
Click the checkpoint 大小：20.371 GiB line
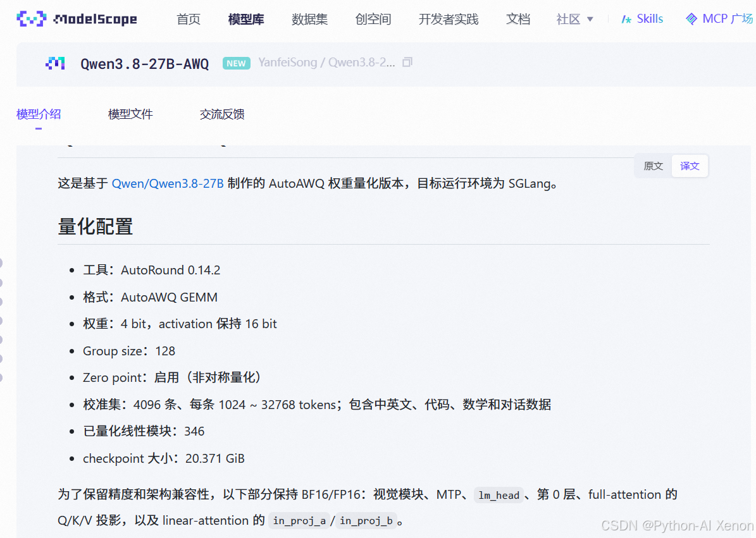click(163, 458)
